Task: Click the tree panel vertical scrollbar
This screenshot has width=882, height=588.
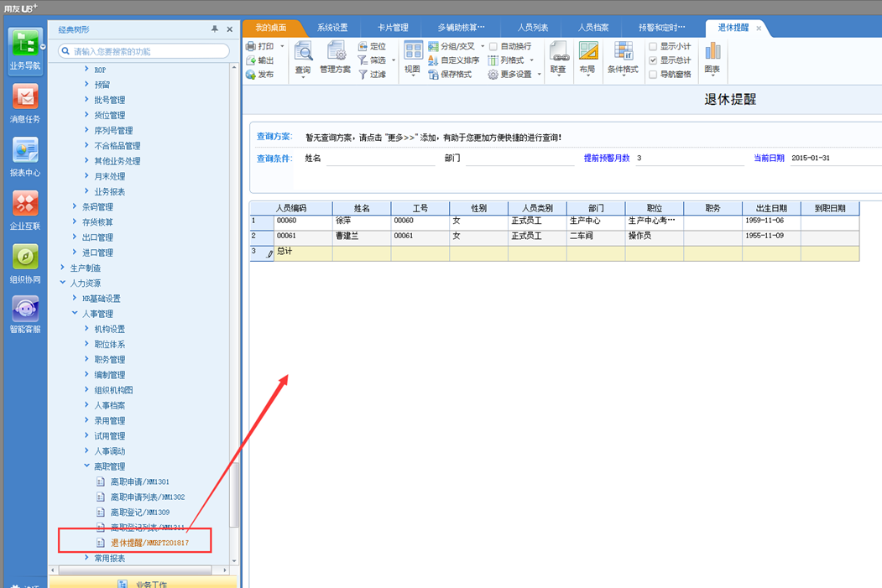Action: point(234,495)
